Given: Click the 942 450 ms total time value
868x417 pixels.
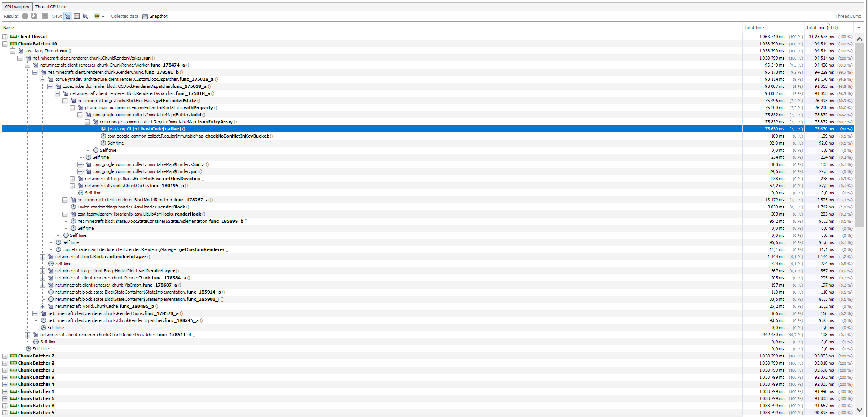Looking at the screenshot, I should pyautogui.click(x=773, y=335).
